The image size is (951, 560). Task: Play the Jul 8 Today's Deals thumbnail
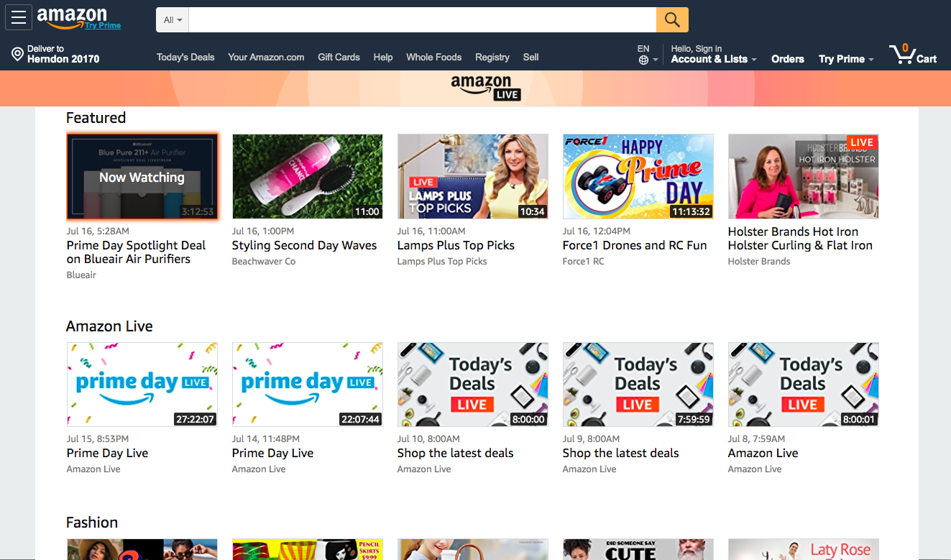click(804, 385)
